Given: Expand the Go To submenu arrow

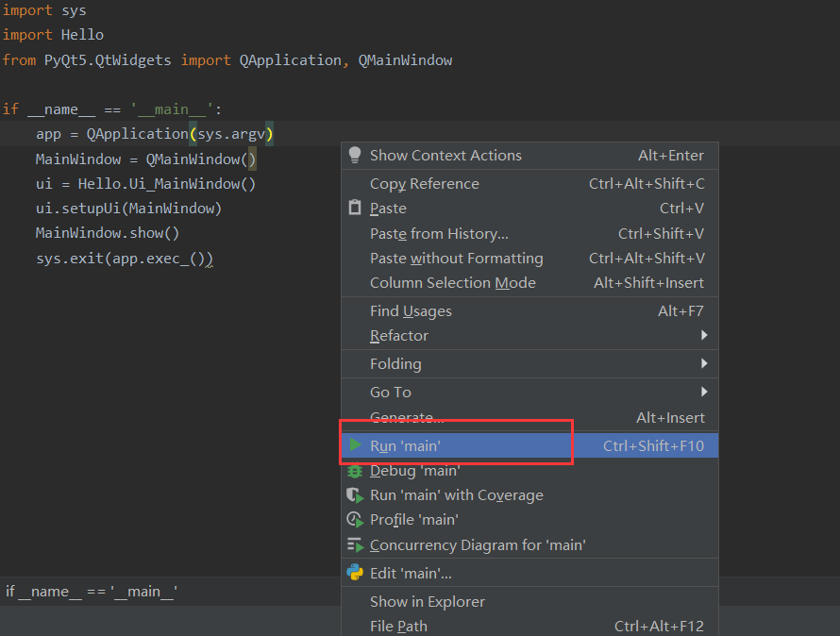Looking at the screenshot, I should 704,393.
